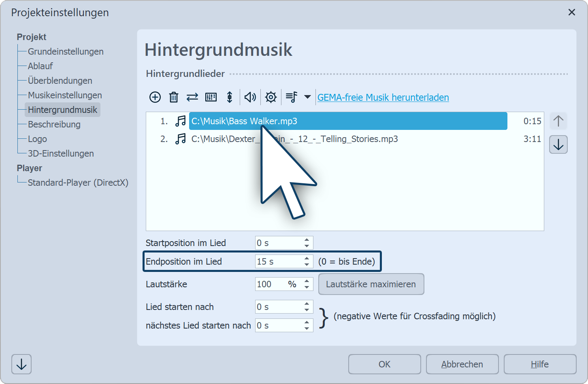Select Musikeinstellungen in the settings tree

pos(65,95)
